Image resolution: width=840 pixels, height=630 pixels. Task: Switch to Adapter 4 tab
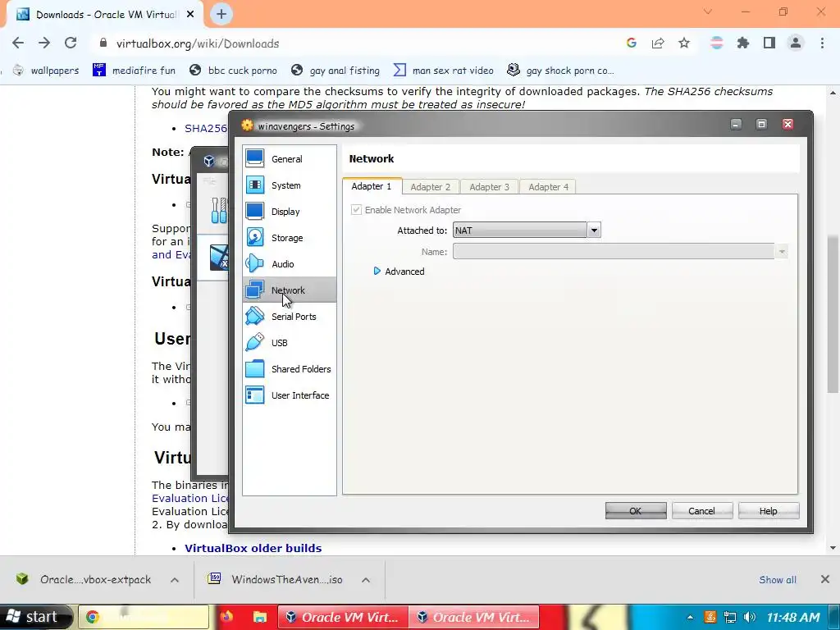[548, 186]
